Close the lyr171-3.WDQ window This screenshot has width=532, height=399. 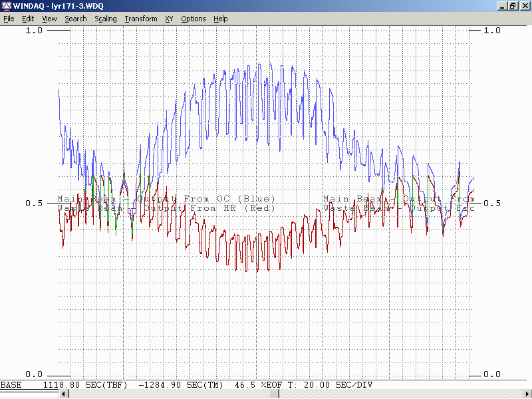click(x=524, y=5)
